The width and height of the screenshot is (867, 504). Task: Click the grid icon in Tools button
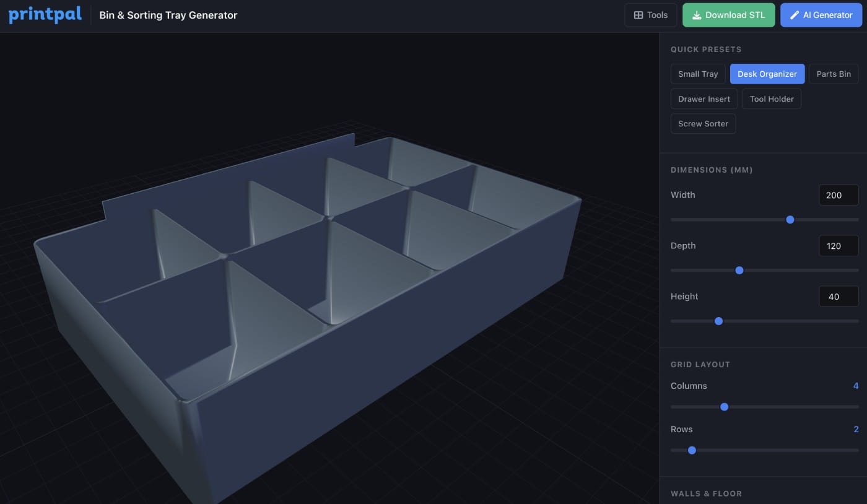point(638,15)
